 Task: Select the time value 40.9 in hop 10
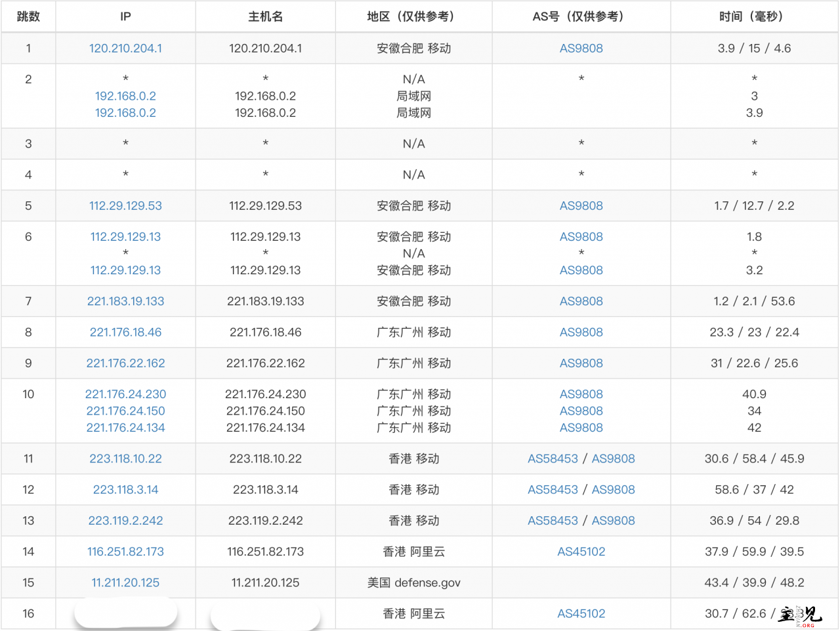coord(754,394)
